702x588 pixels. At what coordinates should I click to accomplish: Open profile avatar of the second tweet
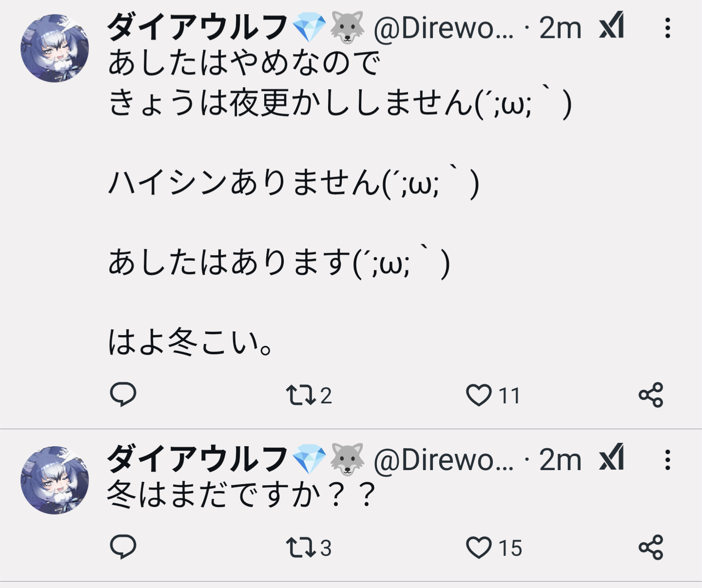[x=55, y=480]
